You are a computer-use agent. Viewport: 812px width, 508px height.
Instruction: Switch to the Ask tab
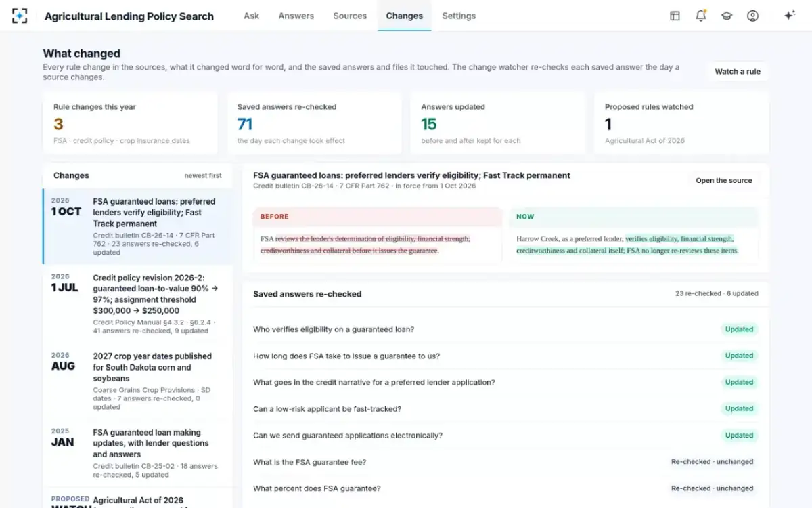click(252, 16)
